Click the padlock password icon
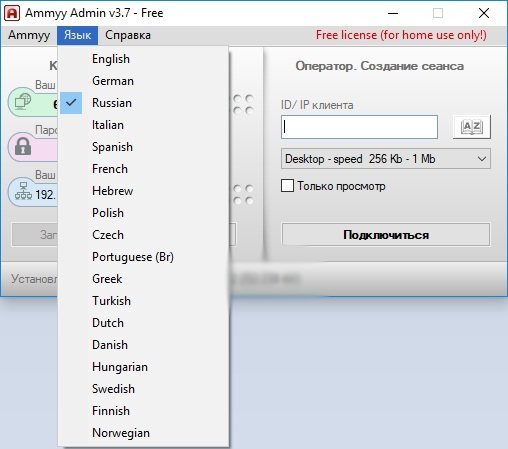This screenshot has width=508, height=449. (x=23, y=147)
